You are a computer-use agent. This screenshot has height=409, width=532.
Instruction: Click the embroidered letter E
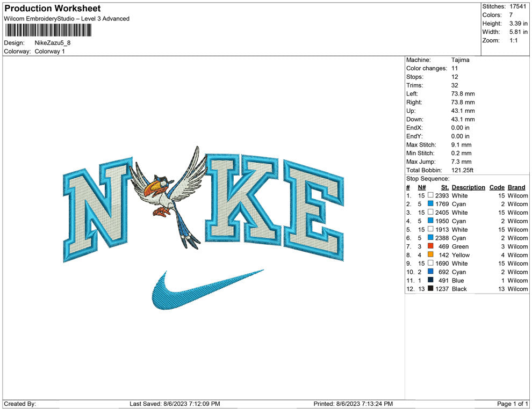coord(313,211)
